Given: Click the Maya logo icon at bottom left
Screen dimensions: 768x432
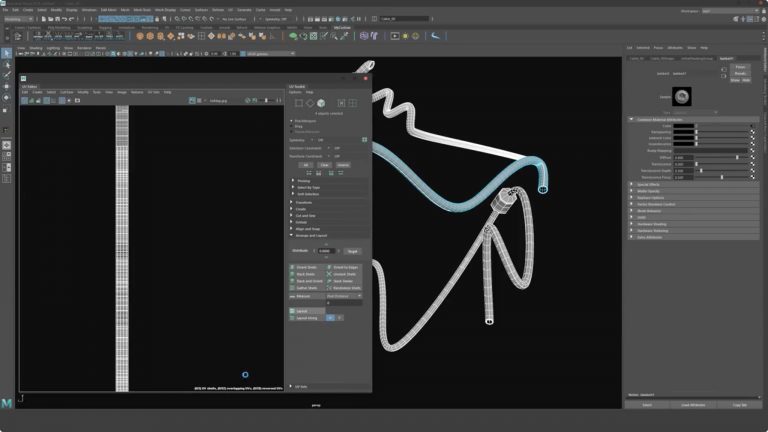Looking at the screenshot, I should click(x=7, y=402).
